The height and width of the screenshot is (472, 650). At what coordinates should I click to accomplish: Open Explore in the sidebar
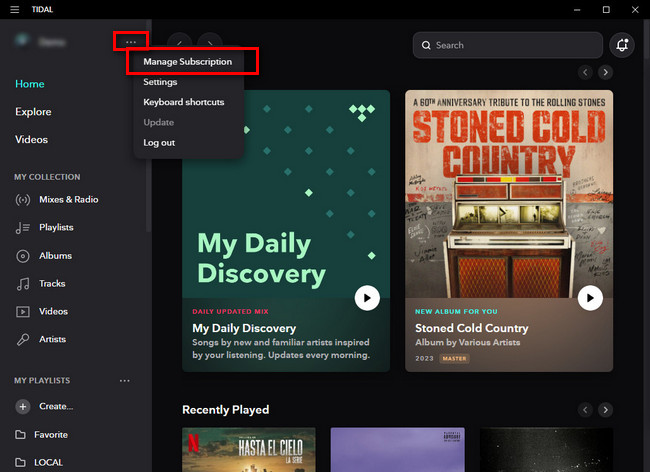[33, 112]
